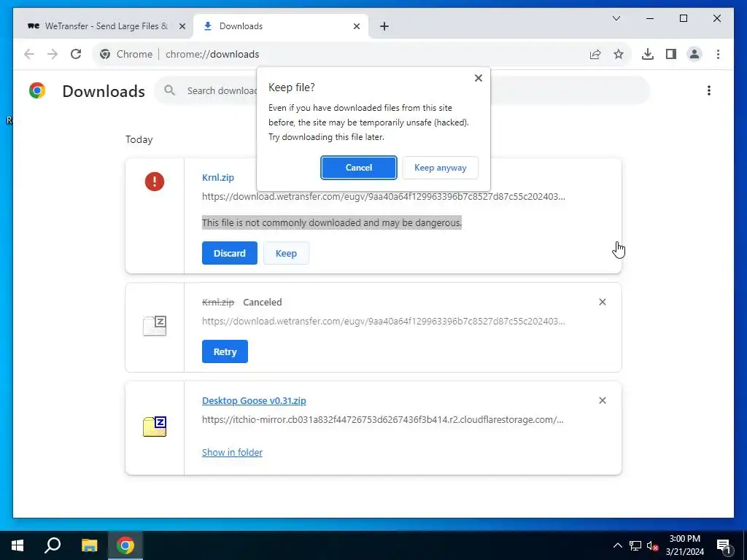
Task: Click the Keep button under Krnl.zip
Action: (286, 253)
